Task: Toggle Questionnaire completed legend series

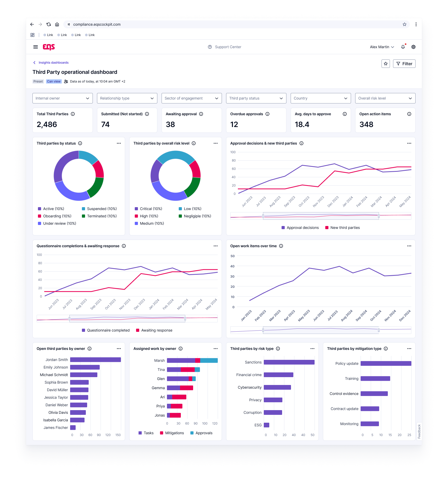Action: tap(106, 330)
